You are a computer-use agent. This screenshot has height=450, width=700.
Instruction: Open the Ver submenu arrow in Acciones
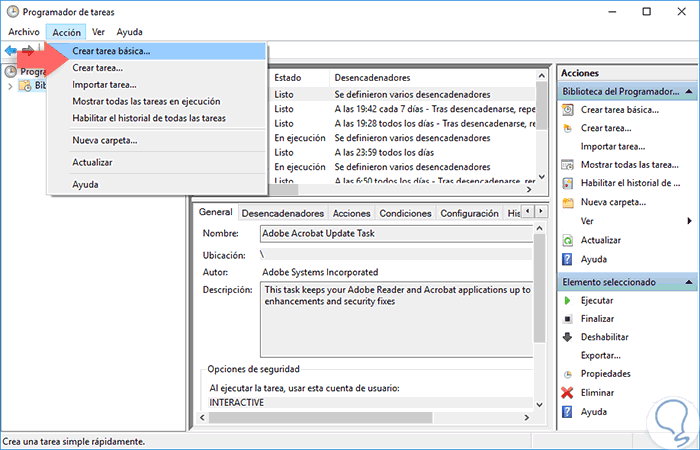(x=689, y=221)
